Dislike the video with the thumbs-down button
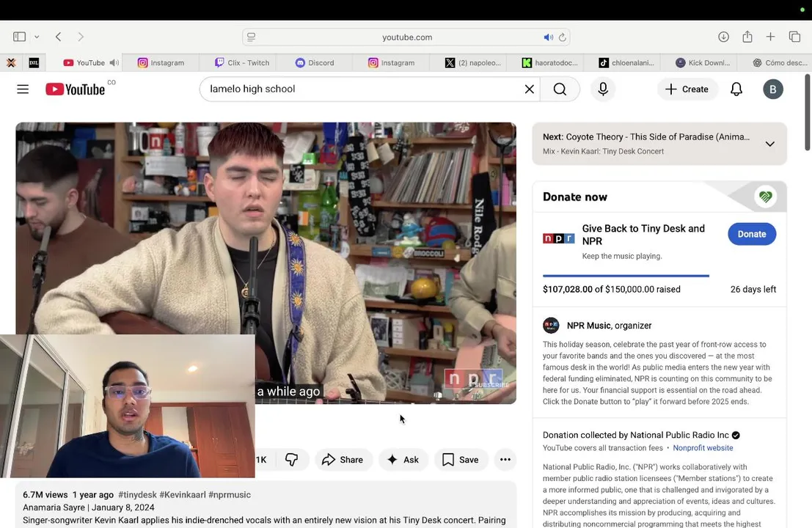Screen dimensions: 812x528 [x=291, y=460]
